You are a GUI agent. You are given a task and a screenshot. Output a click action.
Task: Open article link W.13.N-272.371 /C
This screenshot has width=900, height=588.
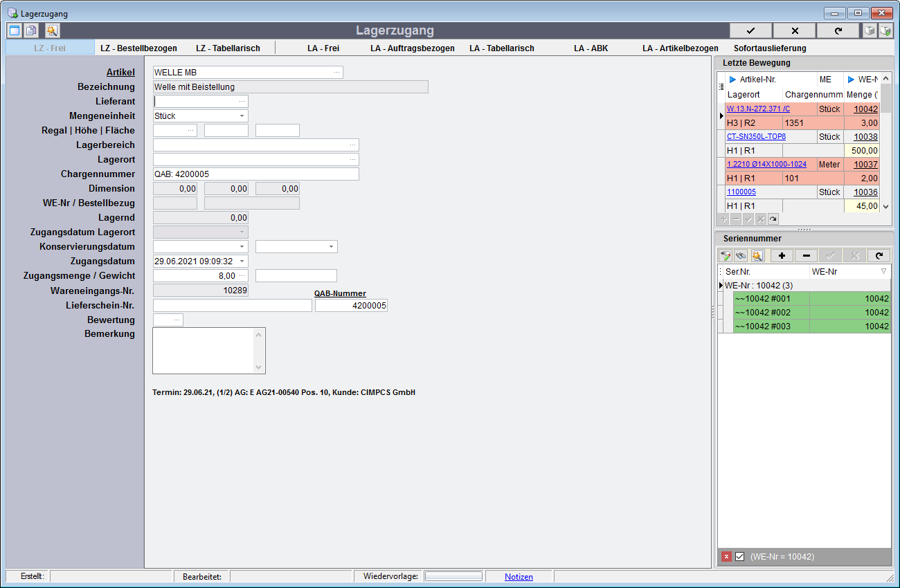pyautogui.click(x=758, y=109)
